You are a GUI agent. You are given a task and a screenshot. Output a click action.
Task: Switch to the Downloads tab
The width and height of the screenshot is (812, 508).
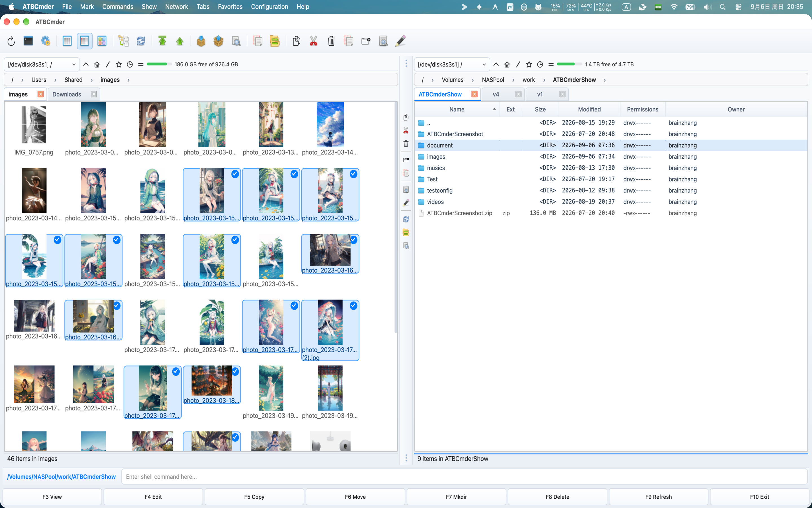(67, 95)
